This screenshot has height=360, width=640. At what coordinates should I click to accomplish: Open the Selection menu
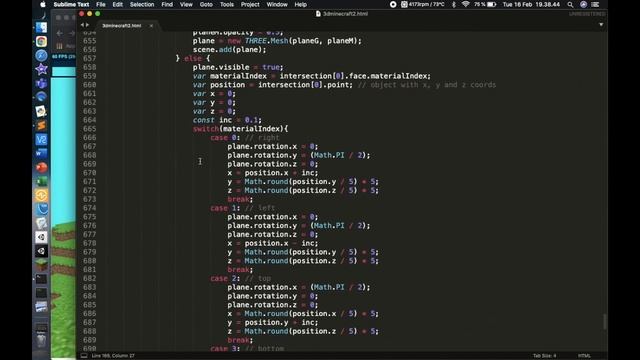pos(142,4)
